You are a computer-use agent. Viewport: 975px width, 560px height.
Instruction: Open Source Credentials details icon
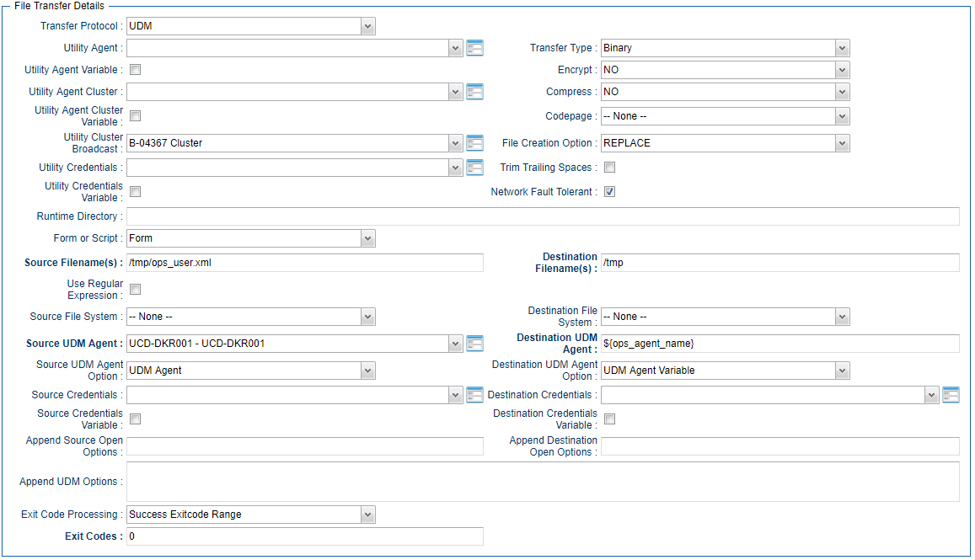pyautogui.click(x=474, y=395)
